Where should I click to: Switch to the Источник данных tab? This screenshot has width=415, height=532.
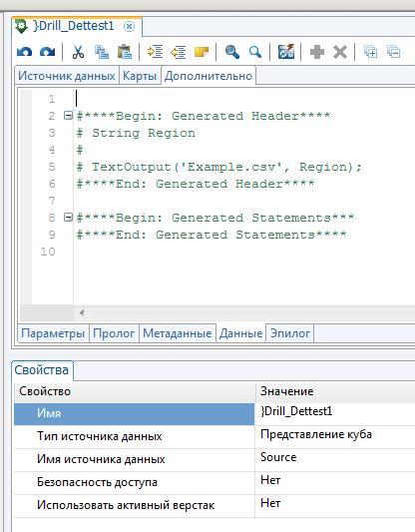click(x=67, y=76)
